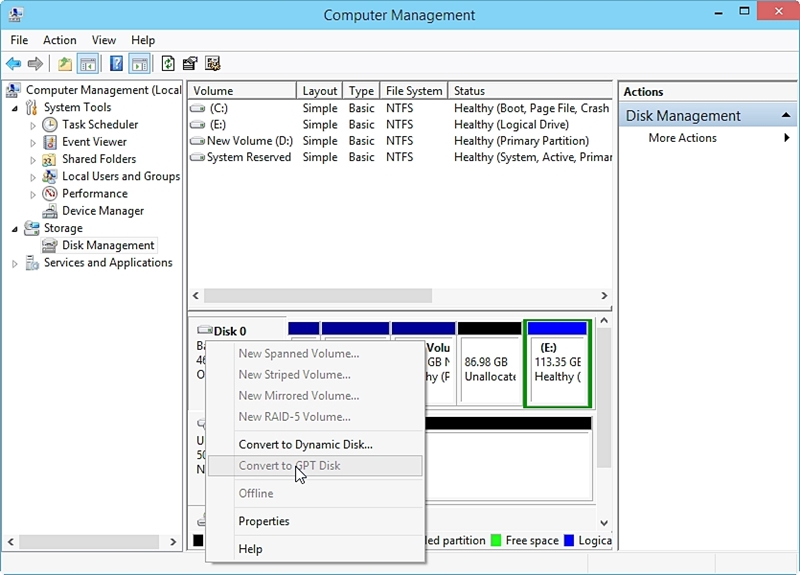Click the Device Manager icon
The image size is (800, 575).
(x=50, y=211)
